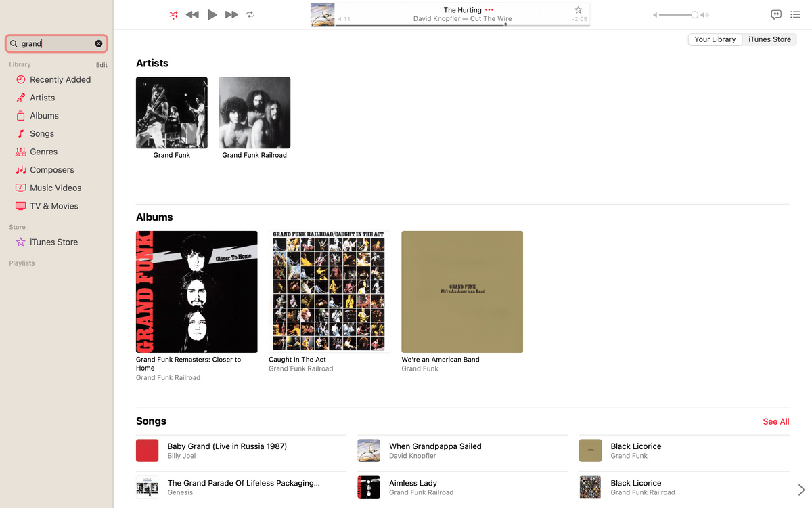Seek within the song progress bar
The image size is (812, 508).
pos(463,26)
